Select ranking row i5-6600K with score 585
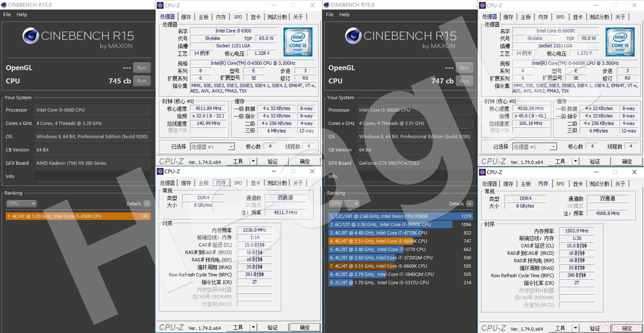 tap(400, 266)
